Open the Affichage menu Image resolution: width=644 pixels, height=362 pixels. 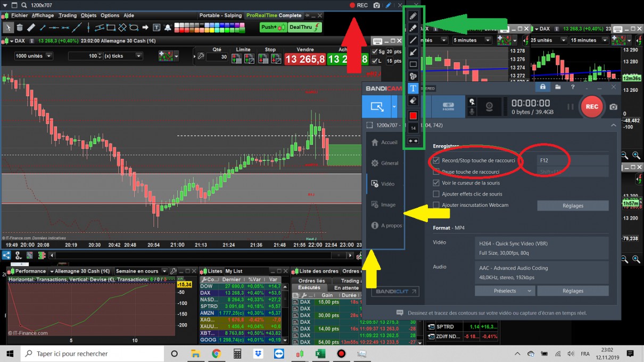point(43,15)
